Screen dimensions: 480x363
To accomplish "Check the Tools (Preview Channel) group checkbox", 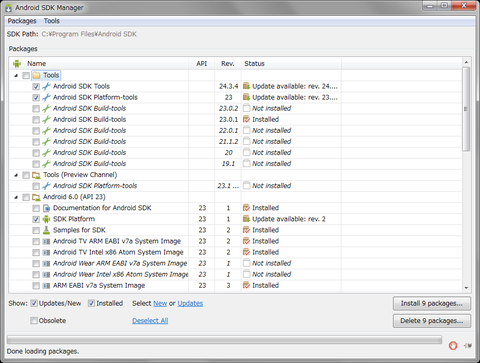I will [x=26, y=175].
